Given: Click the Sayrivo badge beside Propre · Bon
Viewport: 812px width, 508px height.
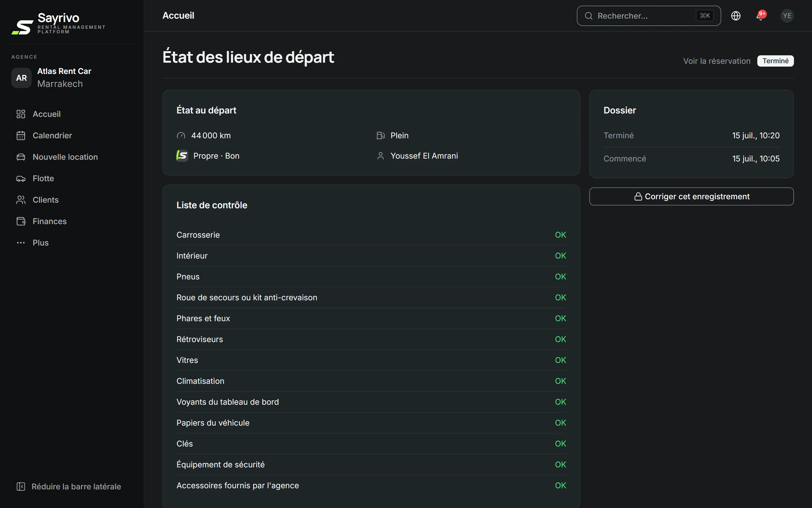Looking at the screenshot, I should point(182,156).
